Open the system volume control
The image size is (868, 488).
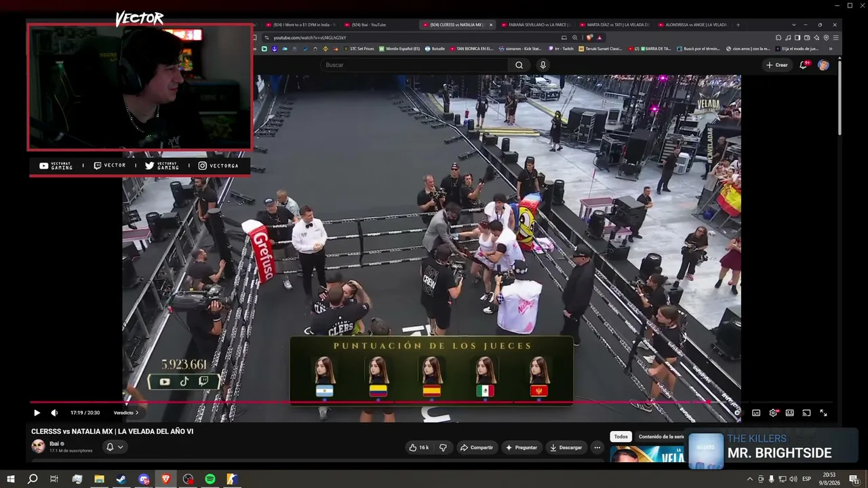point(793,479)
